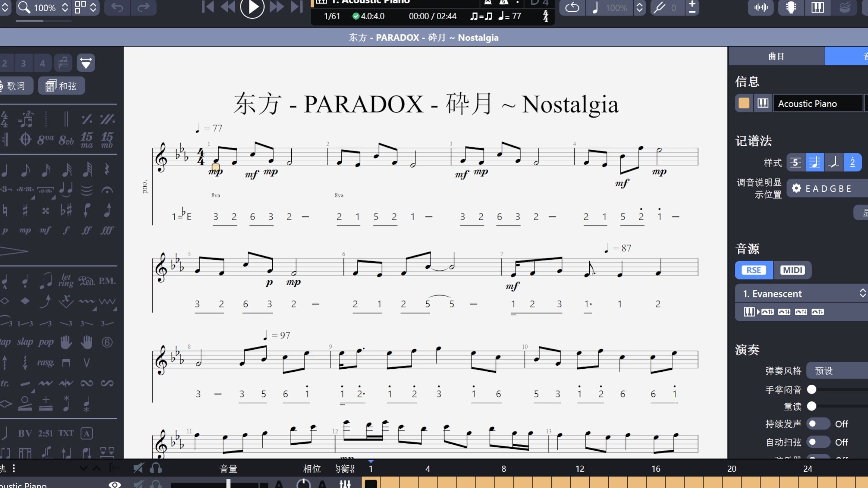The height and width of the screenshot is (488, 868).
Task: Toggle Acoustic Piano track visibility eye
Action: [115, 484]
